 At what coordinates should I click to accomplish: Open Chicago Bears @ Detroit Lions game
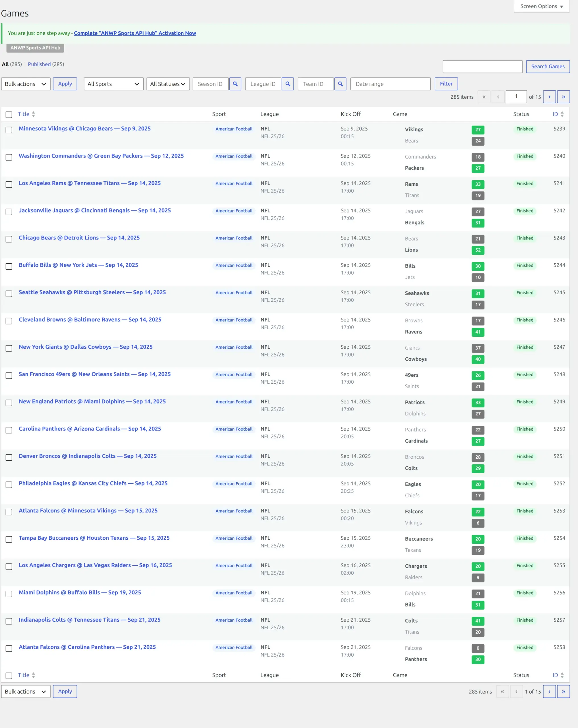coord(79,238)
